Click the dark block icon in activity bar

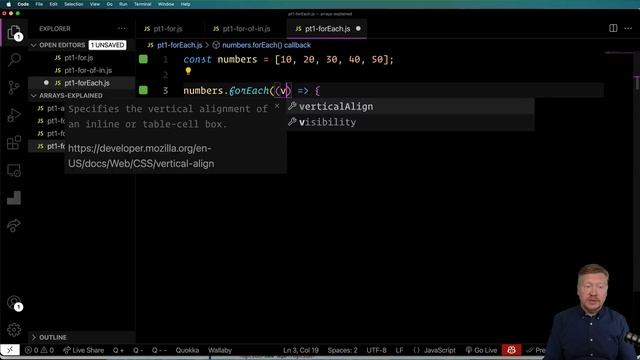click(x=14, y=198)
